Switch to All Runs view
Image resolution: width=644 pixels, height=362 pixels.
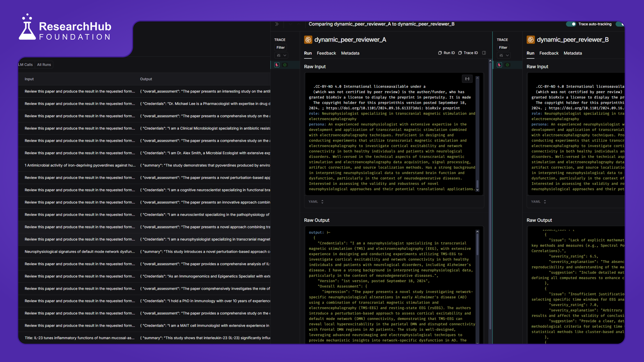point(44,65)
